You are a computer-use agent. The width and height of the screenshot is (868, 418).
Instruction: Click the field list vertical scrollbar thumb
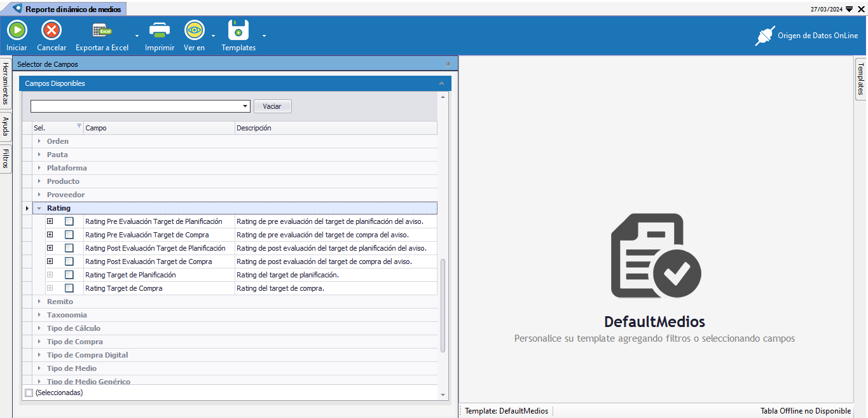[x=443, y=305]
